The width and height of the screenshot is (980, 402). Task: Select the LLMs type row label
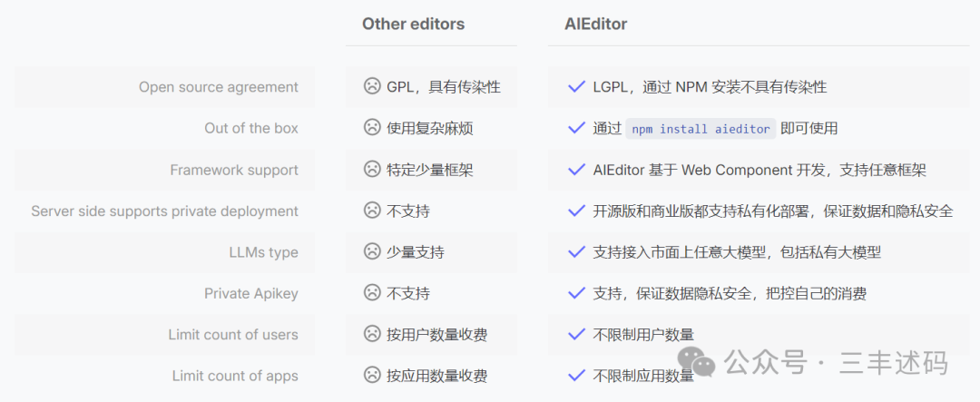[x=264, y=252]
